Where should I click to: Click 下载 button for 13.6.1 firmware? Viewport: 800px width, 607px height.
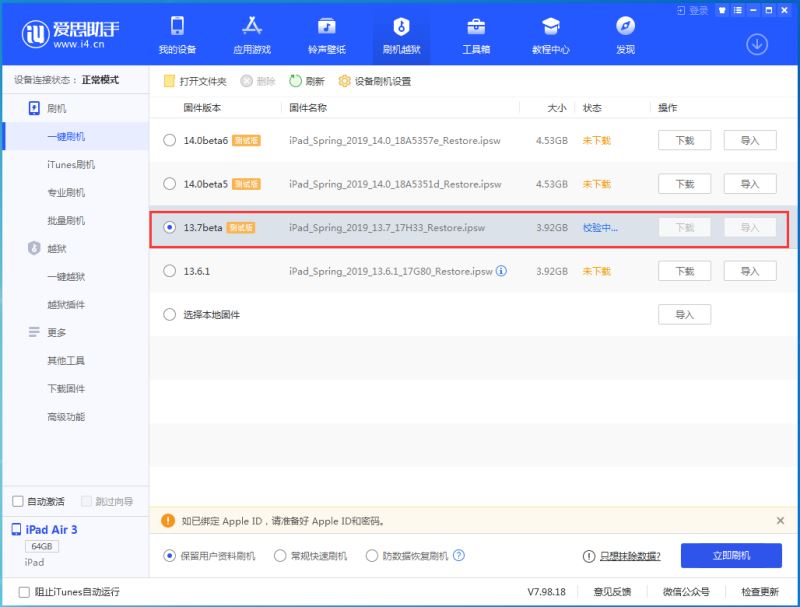tap(684, 271)
